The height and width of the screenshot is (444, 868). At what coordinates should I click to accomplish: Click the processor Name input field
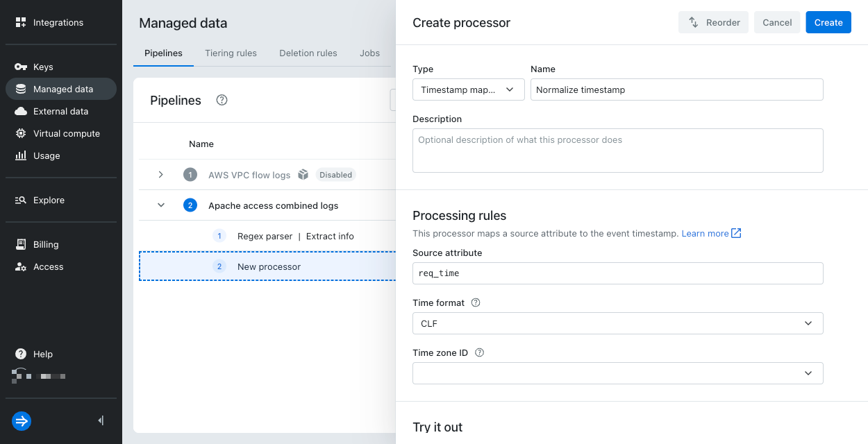[x=677, y=89]
